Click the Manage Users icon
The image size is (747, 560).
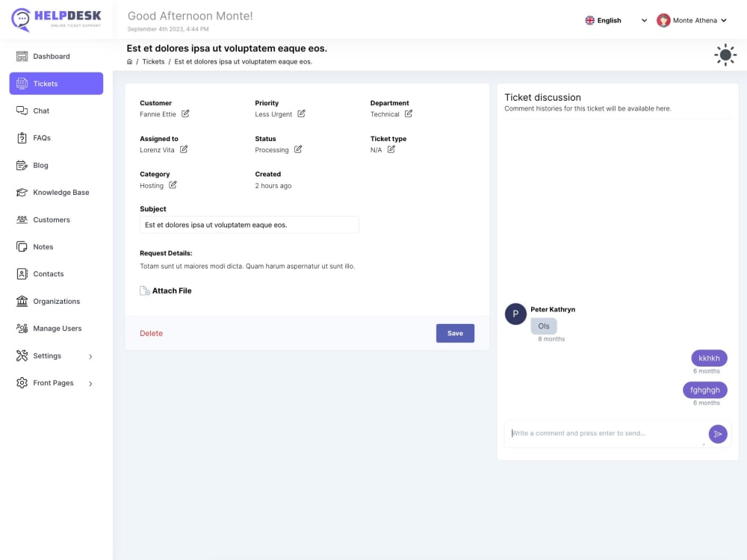(22, 328)
